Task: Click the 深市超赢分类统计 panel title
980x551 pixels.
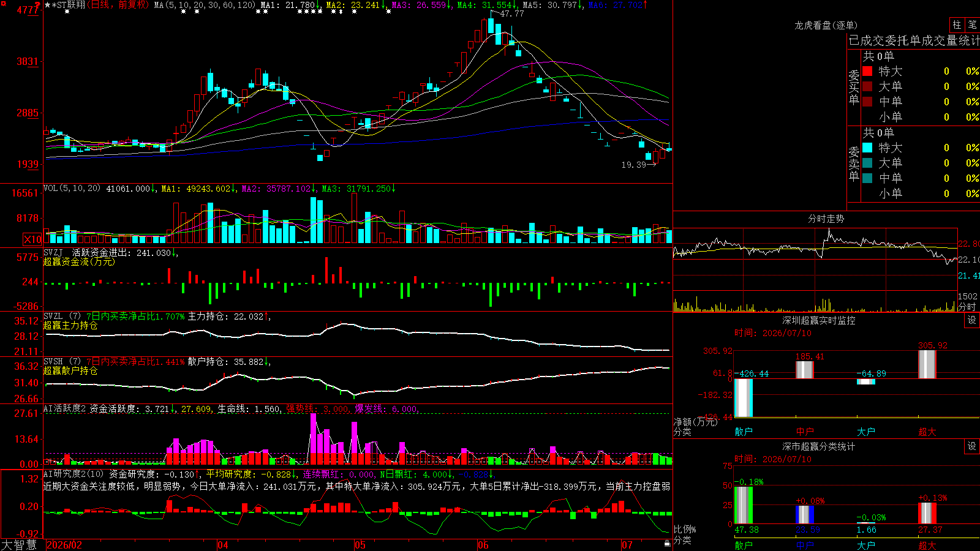Action: click(x=818, y=446)
